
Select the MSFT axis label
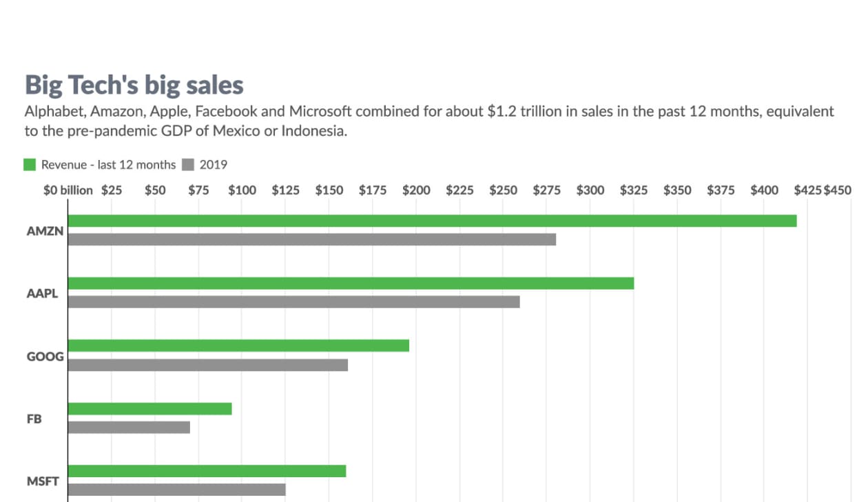click(43, 481)
